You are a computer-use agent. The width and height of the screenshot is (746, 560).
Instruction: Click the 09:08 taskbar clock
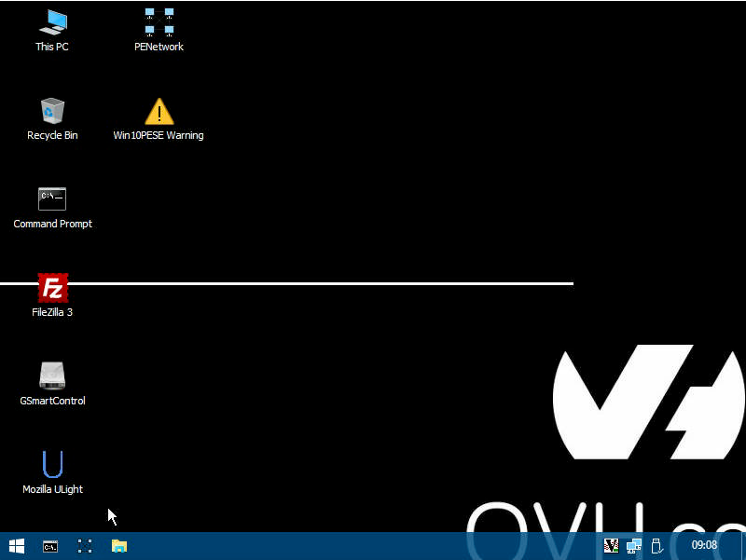coord(704,546)
